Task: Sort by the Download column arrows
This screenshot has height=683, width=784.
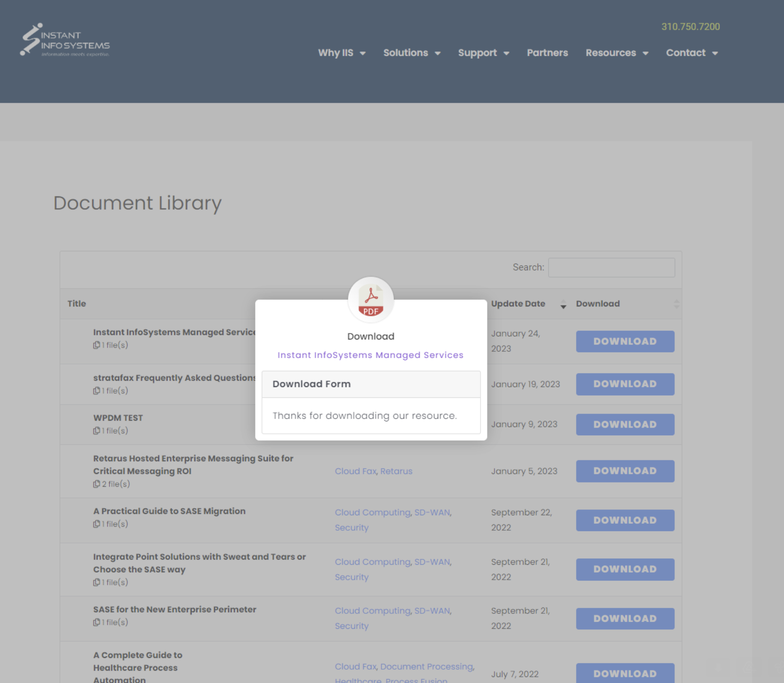Action: pos(676,304)
